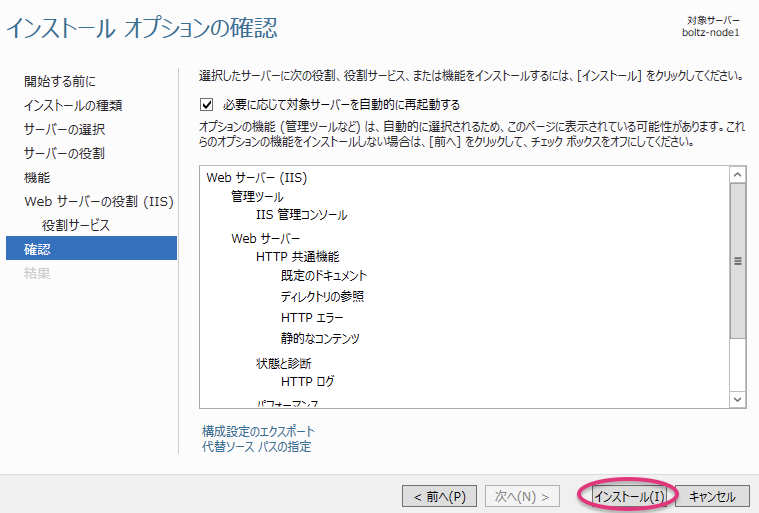This screenshot has height=513, width=759.
Task: Click the キャンセル button
Action: [712, 497]
